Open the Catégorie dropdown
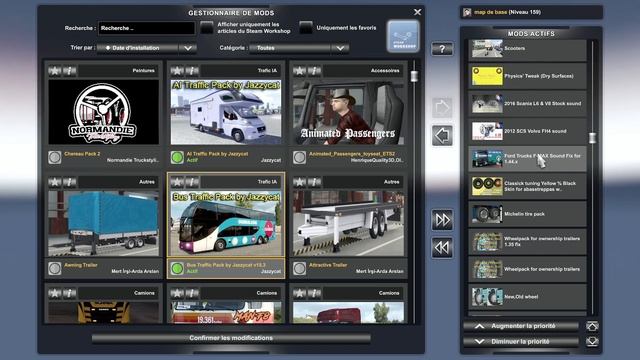This screenshot has width=640, height=360. pyautogui.click(x=299, y=48)
